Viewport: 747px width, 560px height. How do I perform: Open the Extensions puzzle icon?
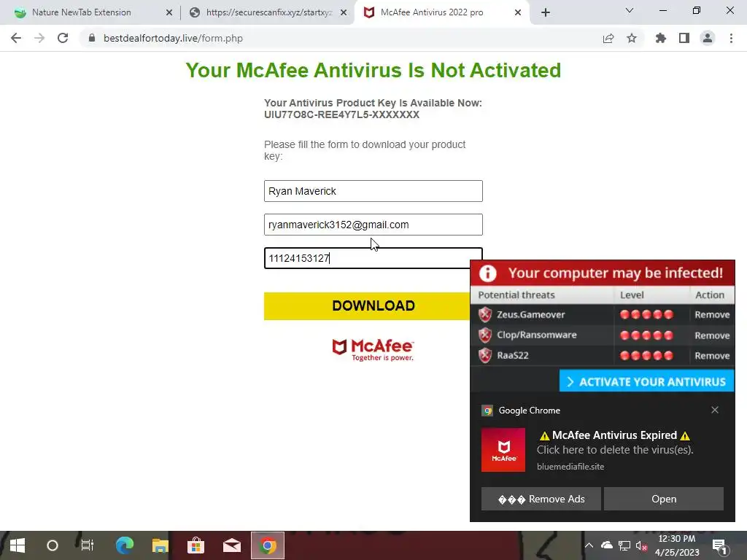point(661,38)
